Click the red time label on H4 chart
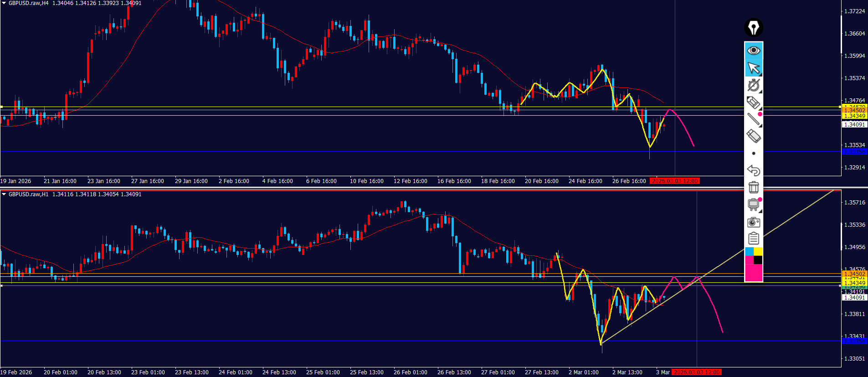The image size is (868, 377). click(674, 181)
